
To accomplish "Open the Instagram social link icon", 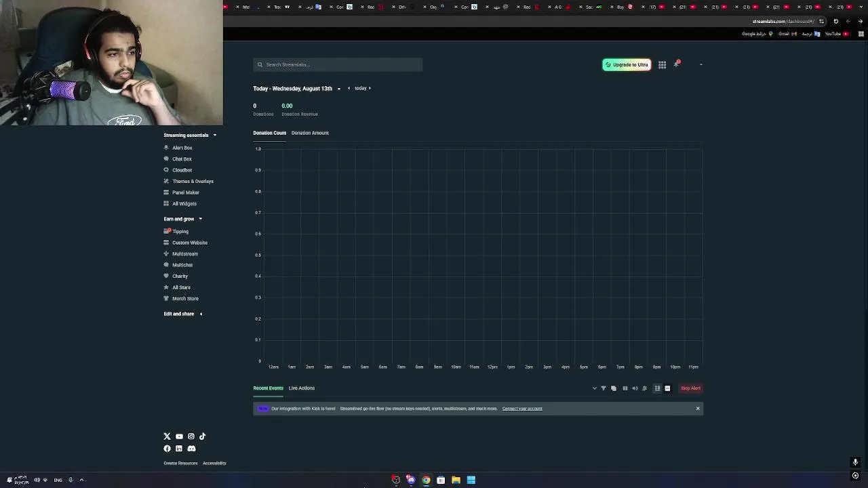I will pyautogui.click(x=191, y=436).
